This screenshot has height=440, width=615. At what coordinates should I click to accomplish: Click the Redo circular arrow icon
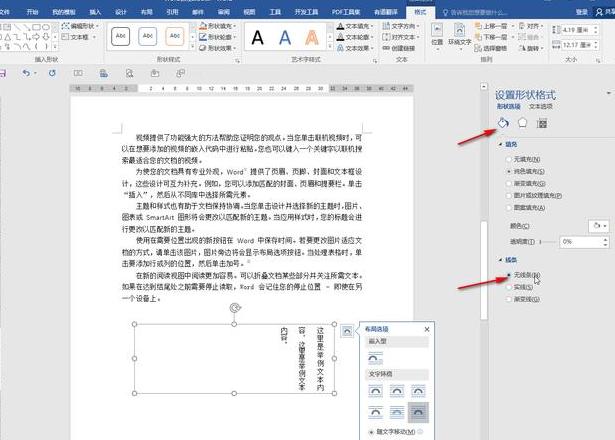52,73
